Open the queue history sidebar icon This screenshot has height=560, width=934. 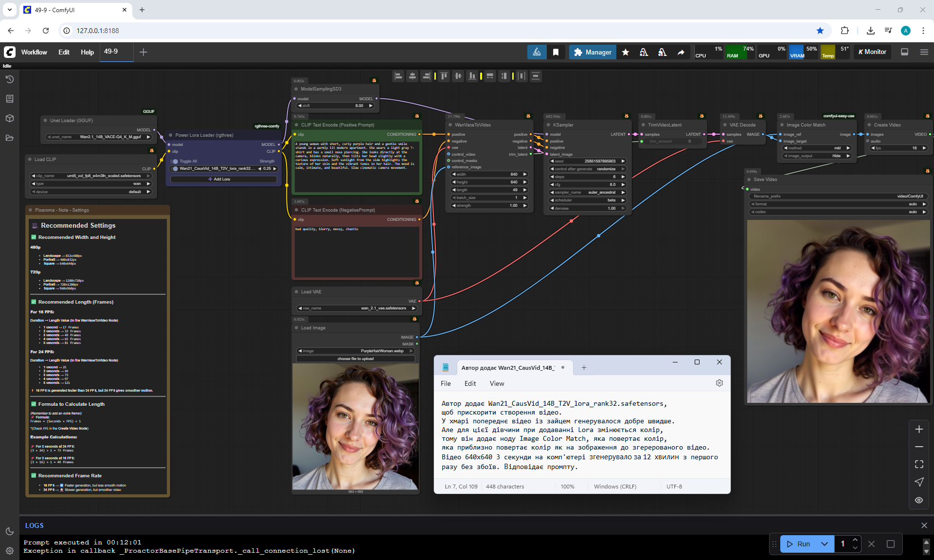pos(9,79)
